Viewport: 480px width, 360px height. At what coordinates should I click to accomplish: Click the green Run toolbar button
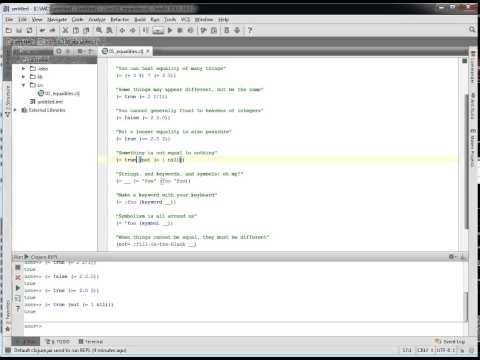tap(170, 30)
